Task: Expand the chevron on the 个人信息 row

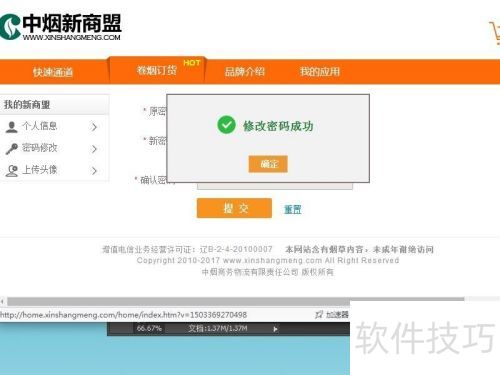Action: pyautogui.click(x=94, y=127)
